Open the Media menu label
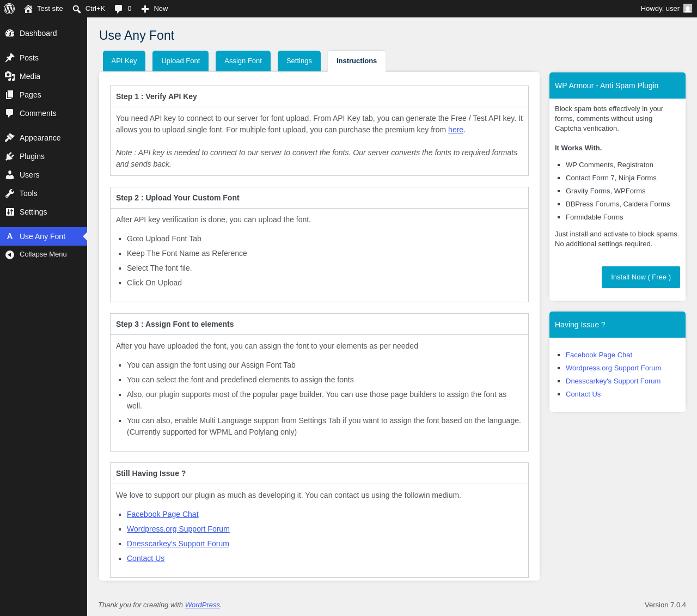 pyautogui.click(x=30, y=76)
